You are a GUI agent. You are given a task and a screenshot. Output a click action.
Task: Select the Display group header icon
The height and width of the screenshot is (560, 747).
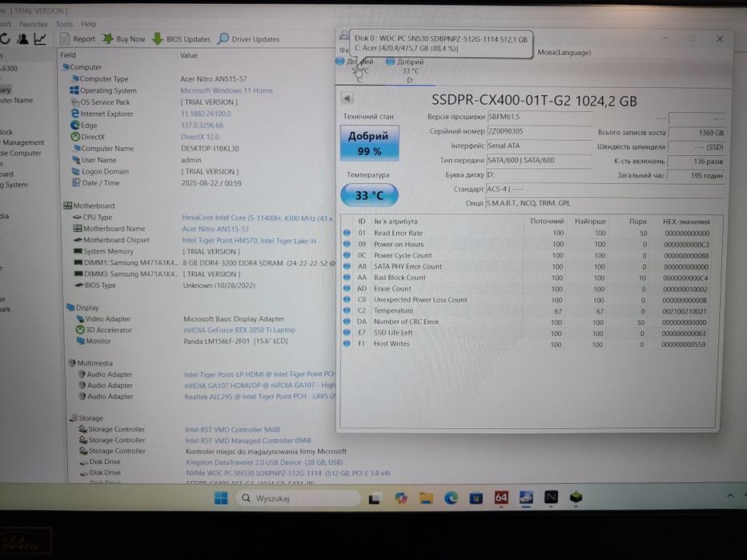70,308
